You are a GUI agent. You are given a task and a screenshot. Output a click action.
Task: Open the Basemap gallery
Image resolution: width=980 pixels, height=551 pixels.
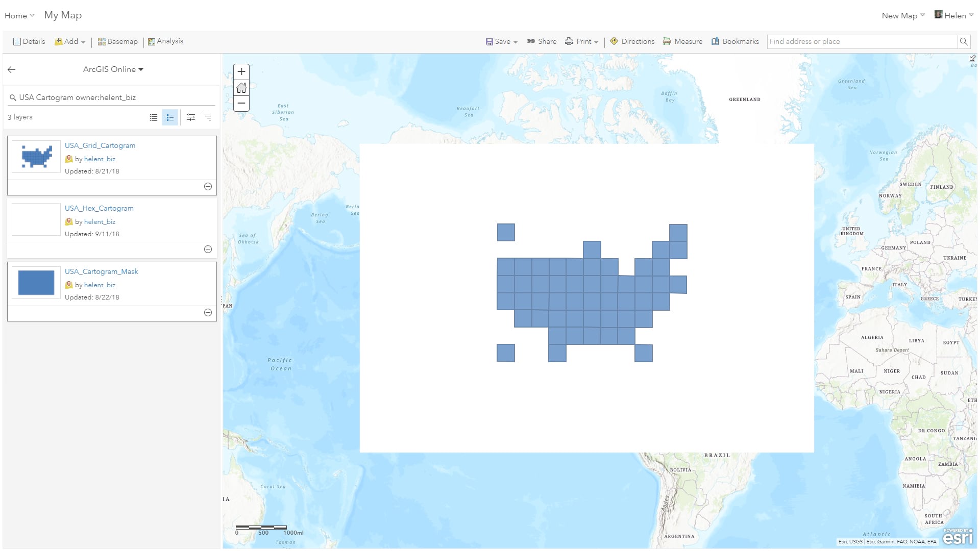(x=117, y=41)
